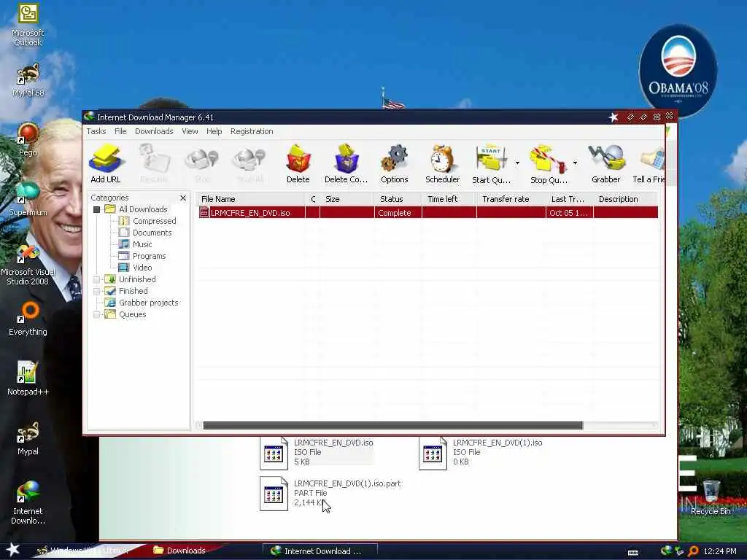This screenshot has width=747, height=560.
Task: Switch to Internet Download Manager taskbar button
Action: 320,551
